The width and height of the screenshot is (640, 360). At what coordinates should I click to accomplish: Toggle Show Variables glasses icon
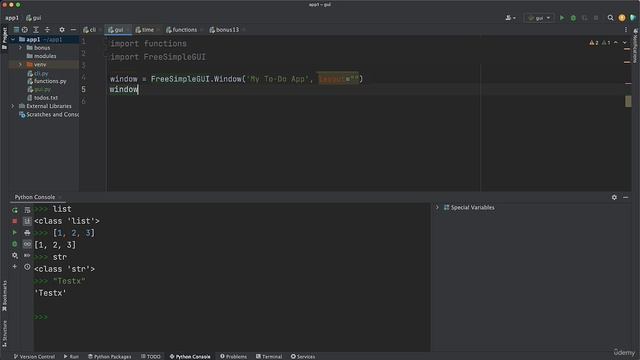coord(27,244)
